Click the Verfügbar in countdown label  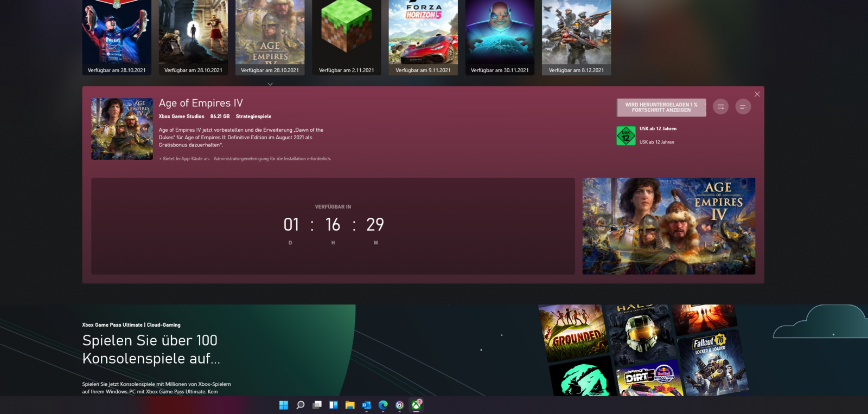click(x=333, y=206)
